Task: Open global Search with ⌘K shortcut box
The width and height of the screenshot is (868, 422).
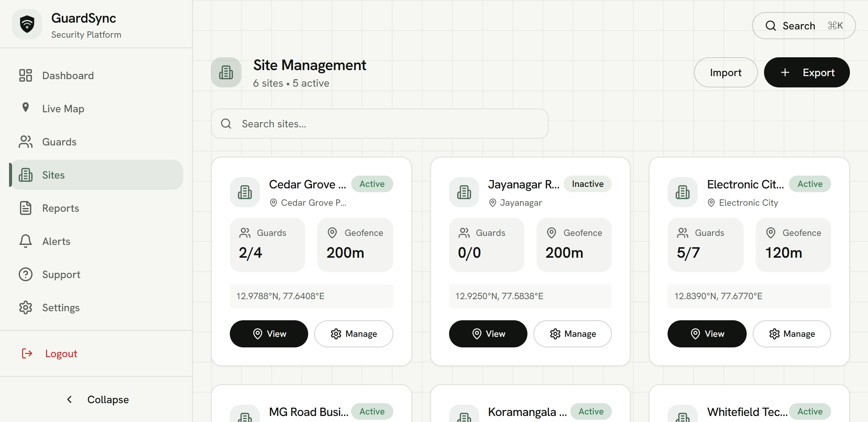Action: tap(804, 26)
